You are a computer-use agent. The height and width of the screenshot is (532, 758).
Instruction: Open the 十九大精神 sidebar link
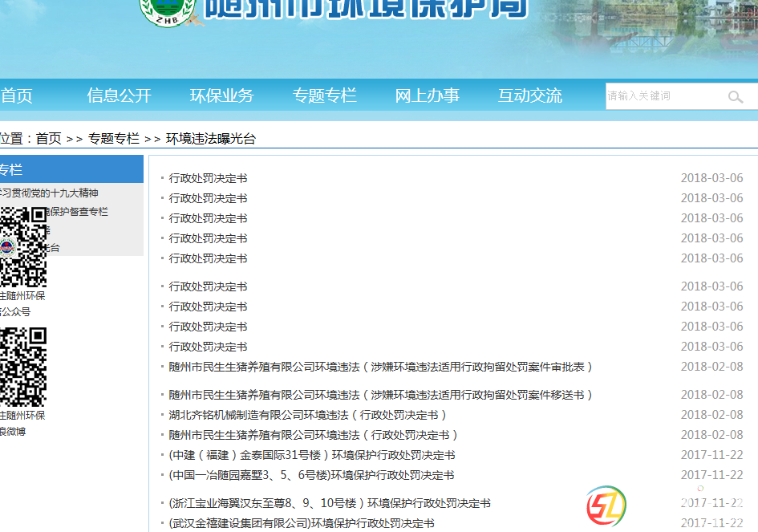point(50,193)
